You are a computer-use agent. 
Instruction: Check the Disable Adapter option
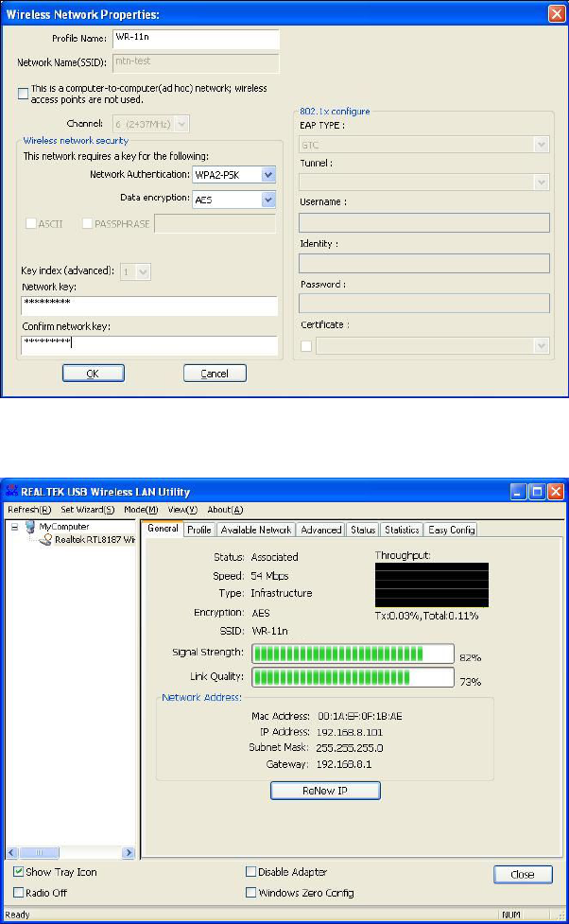[250, 872]
